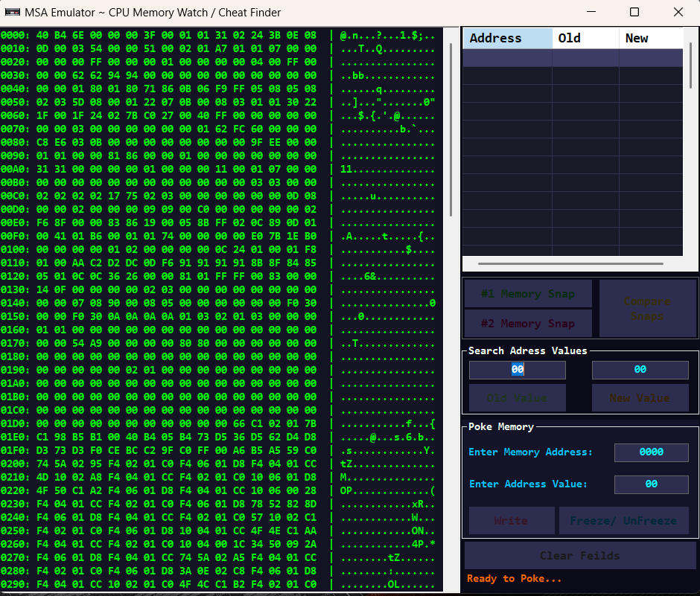Click memory row address 0120:
700x596 pixels.
tap(15, 276)
